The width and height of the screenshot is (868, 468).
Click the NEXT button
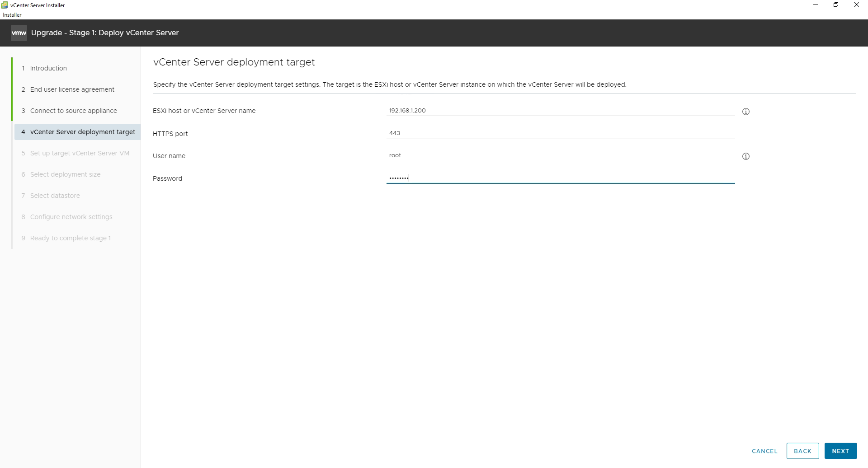(840, 451)
